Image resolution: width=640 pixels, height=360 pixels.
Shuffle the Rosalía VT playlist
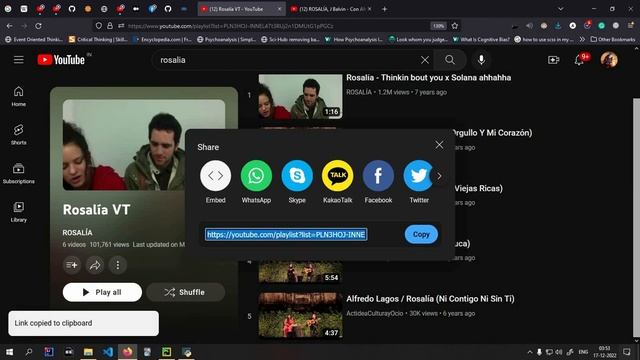[x=185, y=292]
